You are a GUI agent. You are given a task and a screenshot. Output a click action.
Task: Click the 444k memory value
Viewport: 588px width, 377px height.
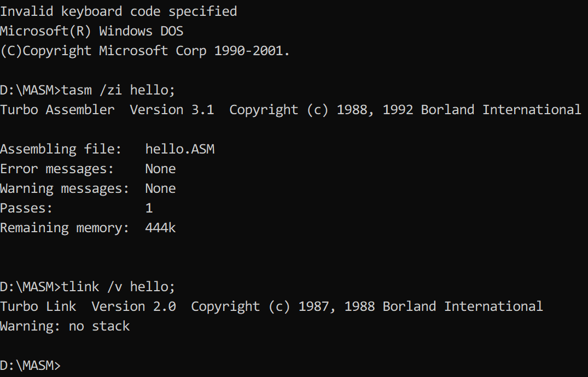tap(160, 228)
